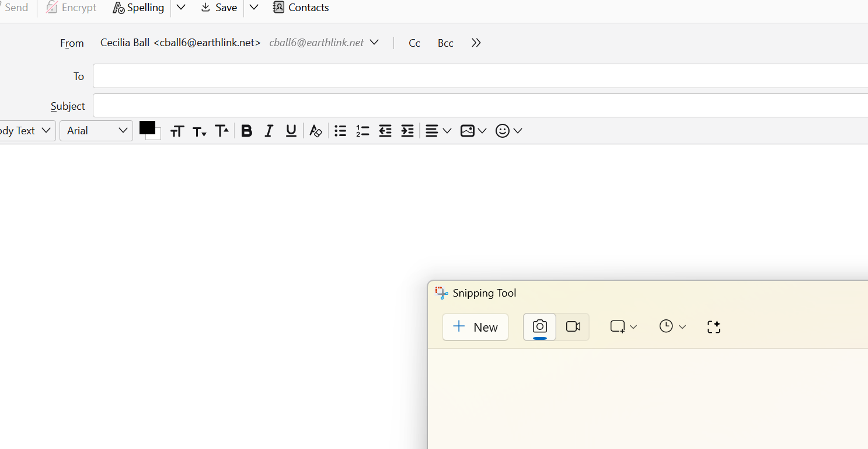This screenshot has height=449, width=868.
Task: Show more address field options
Action: (476, 43)
